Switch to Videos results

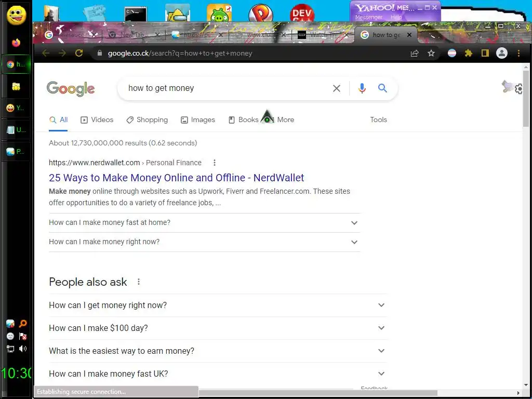[x=97, y=119]
